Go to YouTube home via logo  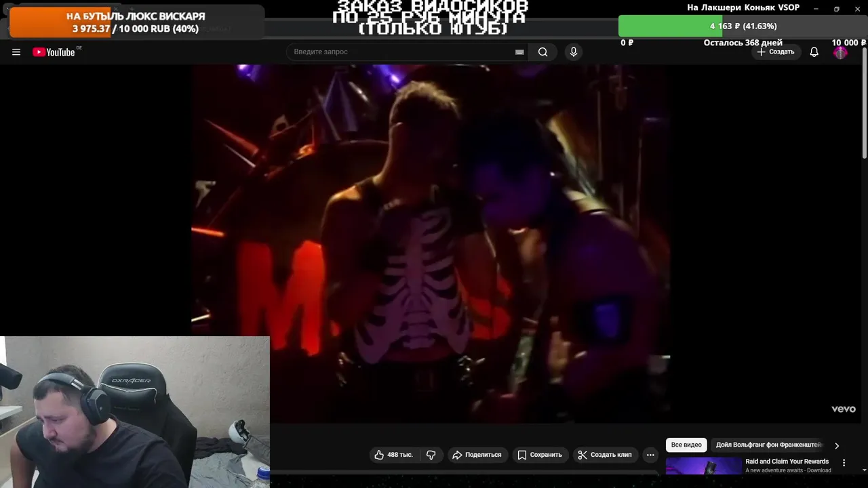click(54, 52)
